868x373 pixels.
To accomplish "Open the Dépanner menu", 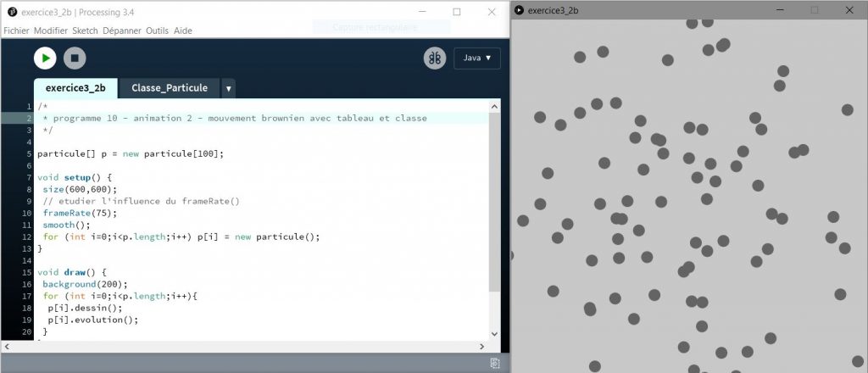I will [x=122, y=31].
